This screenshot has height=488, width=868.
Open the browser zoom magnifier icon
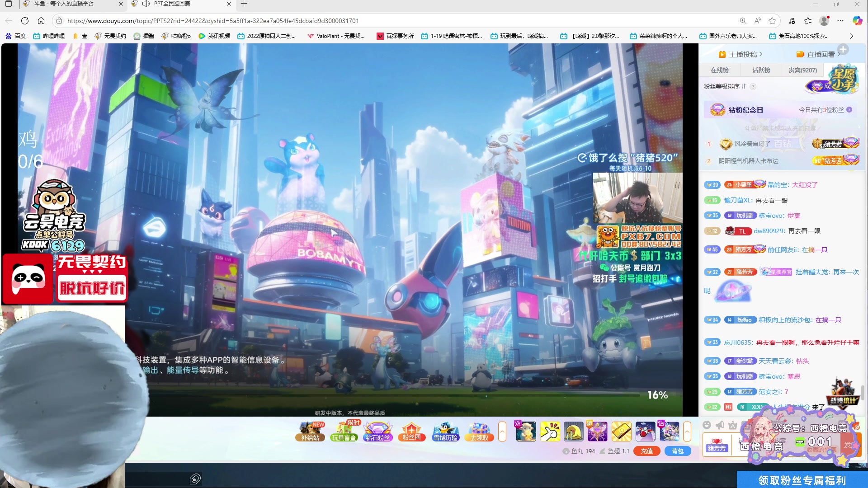(743, 21)
